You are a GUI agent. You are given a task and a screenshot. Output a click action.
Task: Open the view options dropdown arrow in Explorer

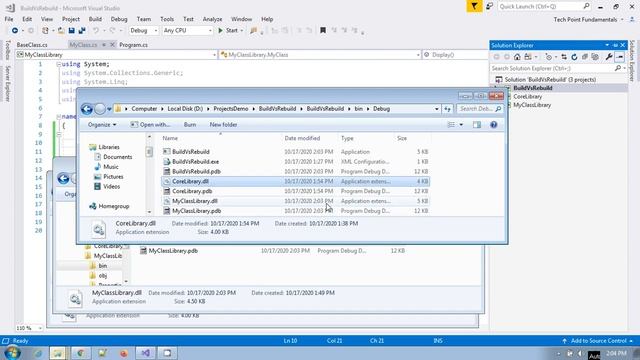[461, 125]
